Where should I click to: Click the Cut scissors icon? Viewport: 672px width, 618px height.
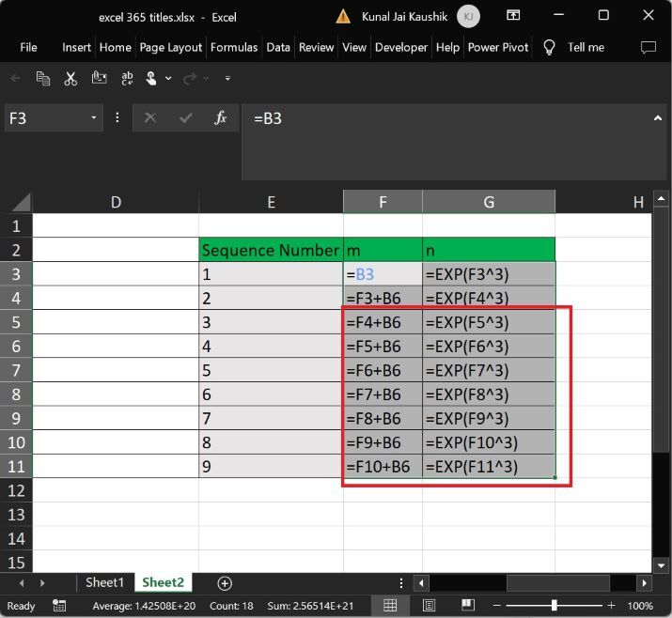pyautogui.click(x=70, y=79)
